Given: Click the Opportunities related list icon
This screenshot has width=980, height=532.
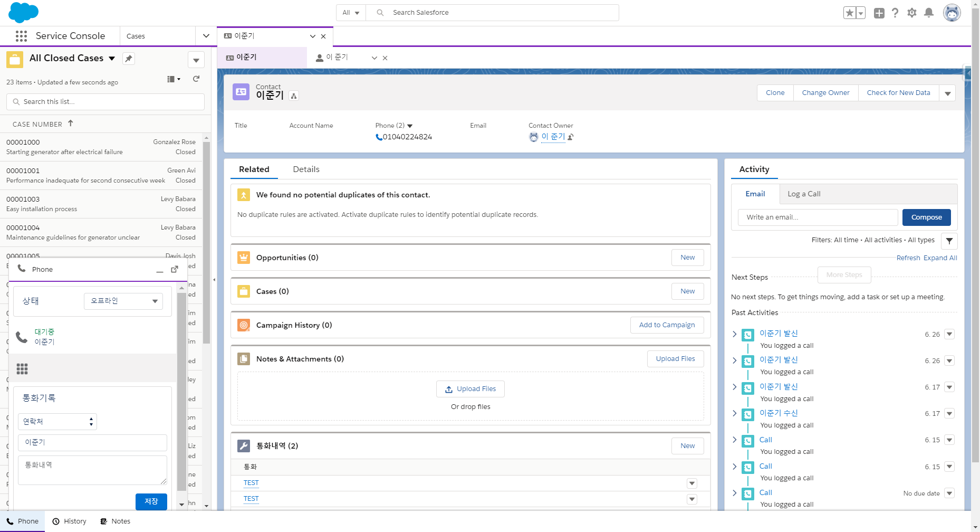Looking at the screenshot, I should pyautogui.click(x=244, y=258).
